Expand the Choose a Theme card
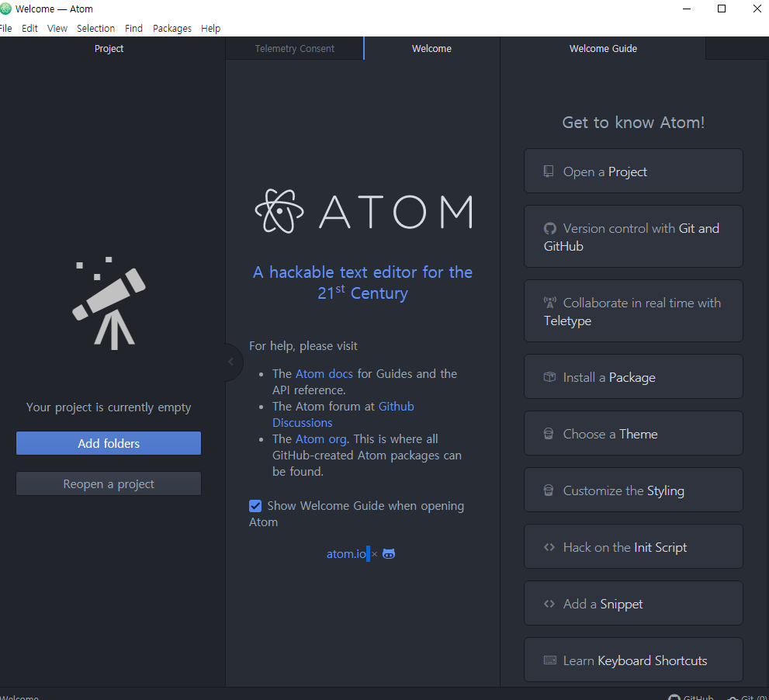 click(x=633, y=434)
